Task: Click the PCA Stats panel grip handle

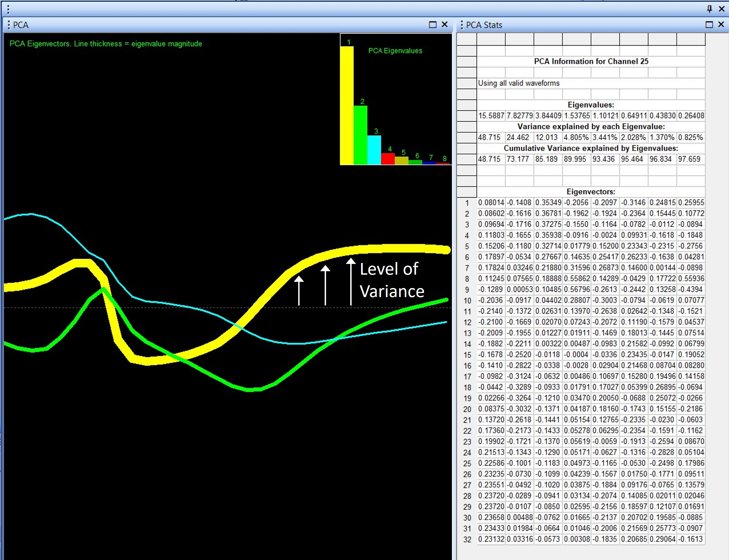Action: click(462, 25)
